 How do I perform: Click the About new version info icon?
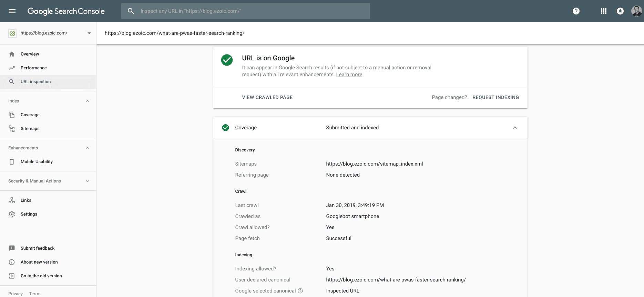tap(12, 262)
